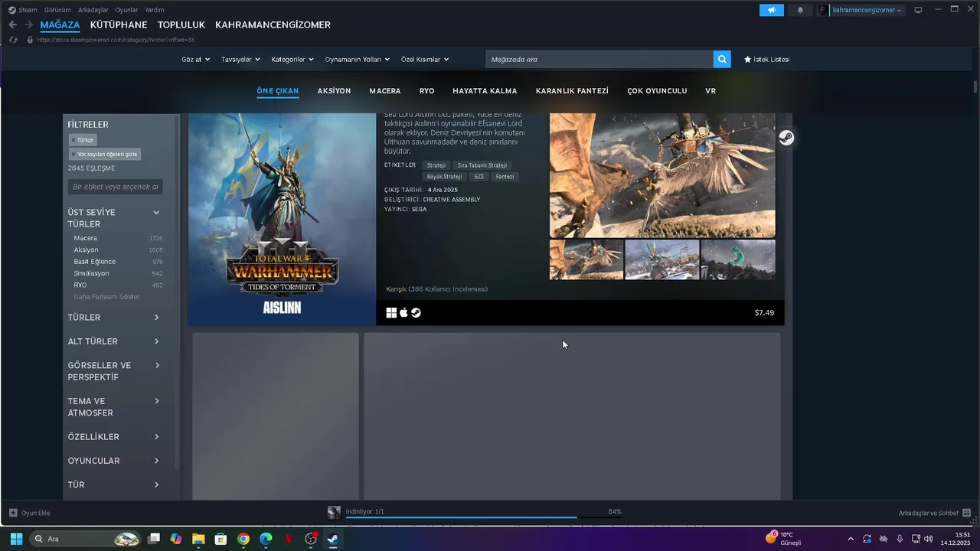The width and height of the screenshot is (980, 551).
Task: Switch to the VR tab
Action: (x=710, y=90)
